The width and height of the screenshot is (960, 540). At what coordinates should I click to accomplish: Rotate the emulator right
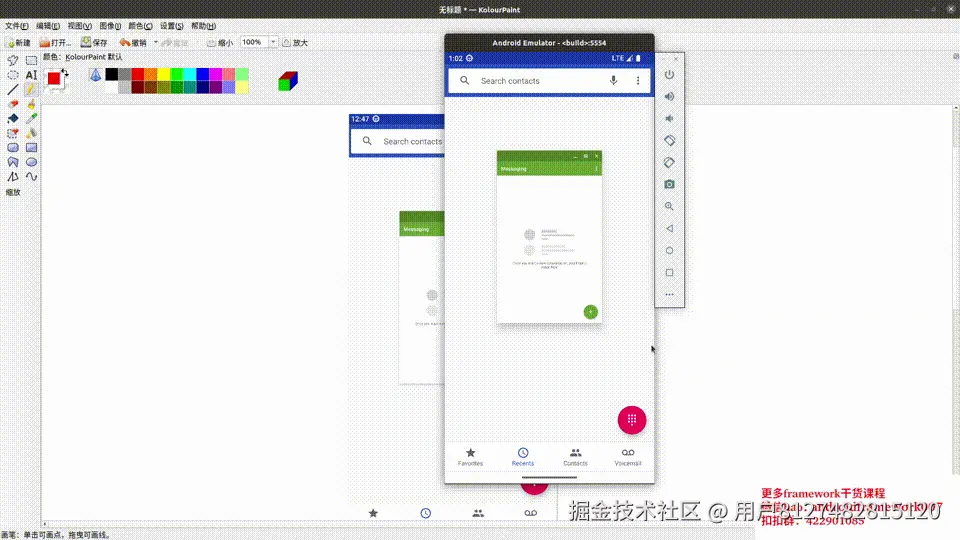click(669, 162)
